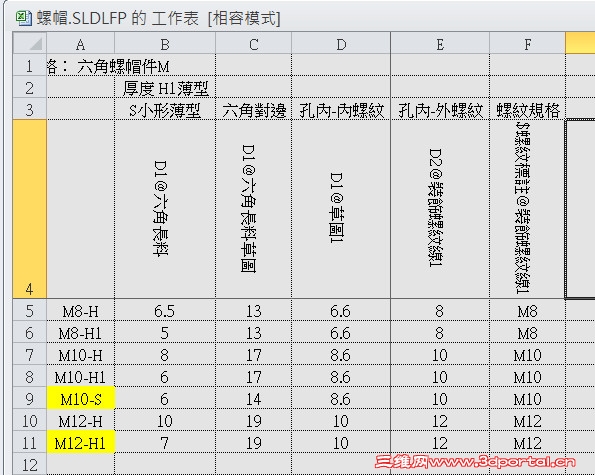
Task: Click yellow highlighted cell M10-S
Action: tap(80, 398)
